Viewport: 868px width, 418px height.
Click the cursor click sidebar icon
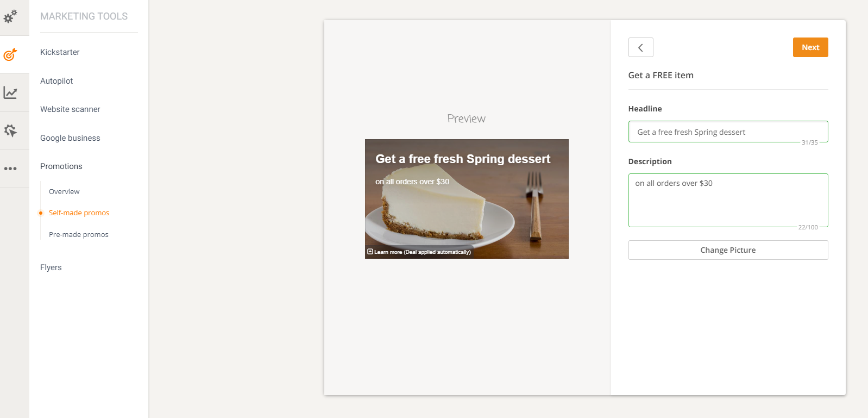10,130
